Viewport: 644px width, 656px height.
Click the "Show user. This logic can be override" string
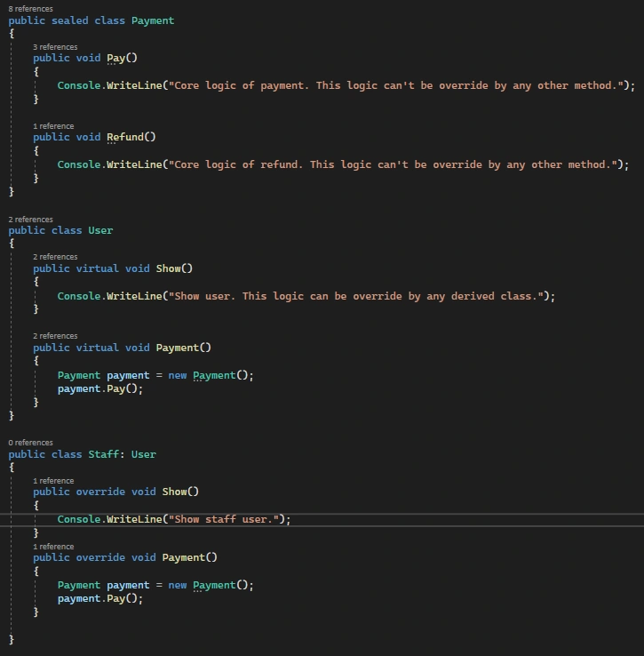coord(355,296)
